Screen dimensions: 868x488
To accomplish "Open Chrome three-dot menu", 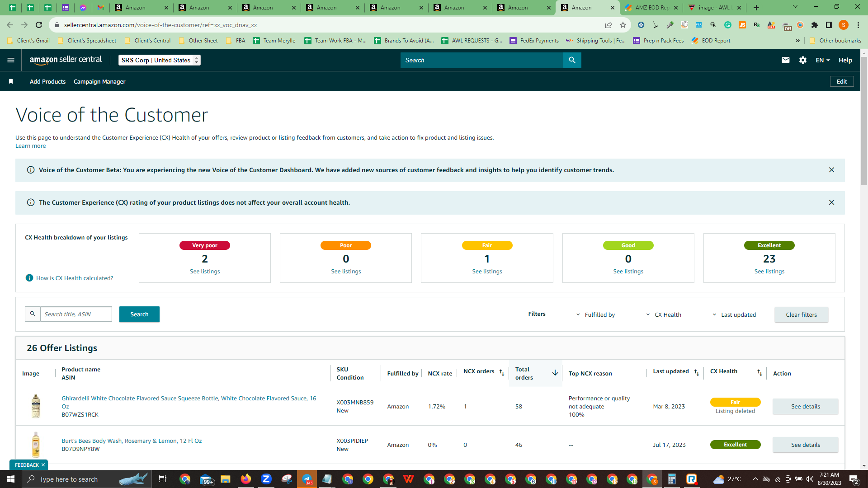I will [858, 25].
